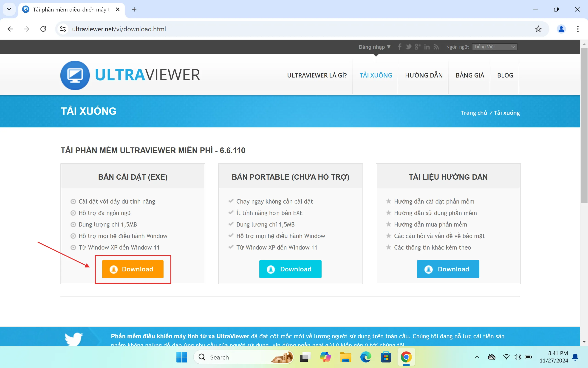The width and height of the screenshot is (588, 368).
Task: Open the ULTRAVIEWER LÀ GÌ? menu item
Action: click(x=317, y=75)
